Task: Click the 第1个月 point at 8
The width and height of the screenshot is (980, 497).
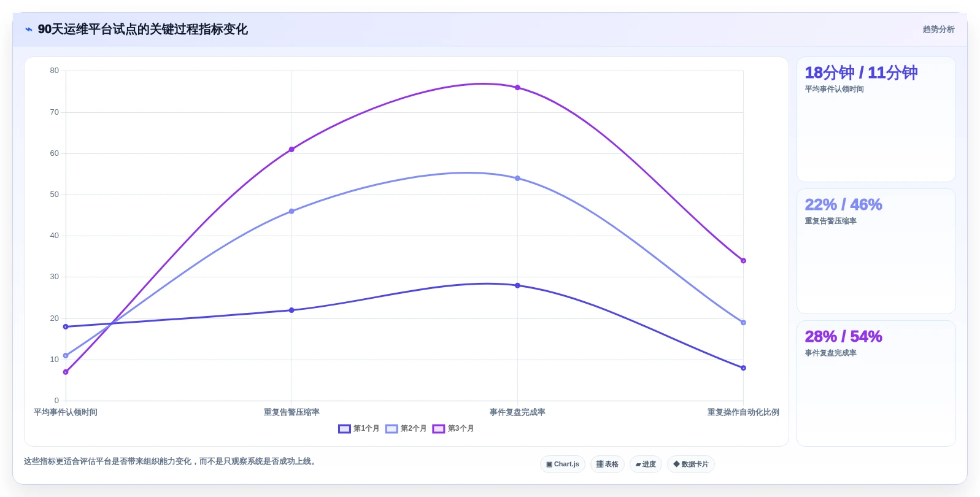Action: point(743,368)
